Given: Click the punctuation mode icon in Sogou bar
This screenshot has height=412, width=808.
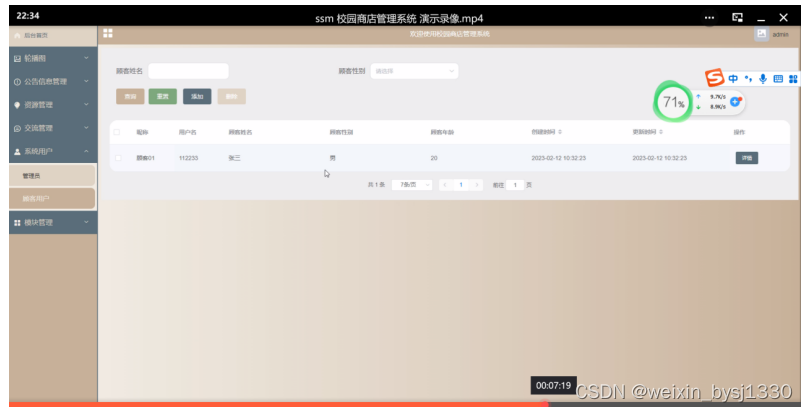Looking at the screenshot, I should (748, 79).
